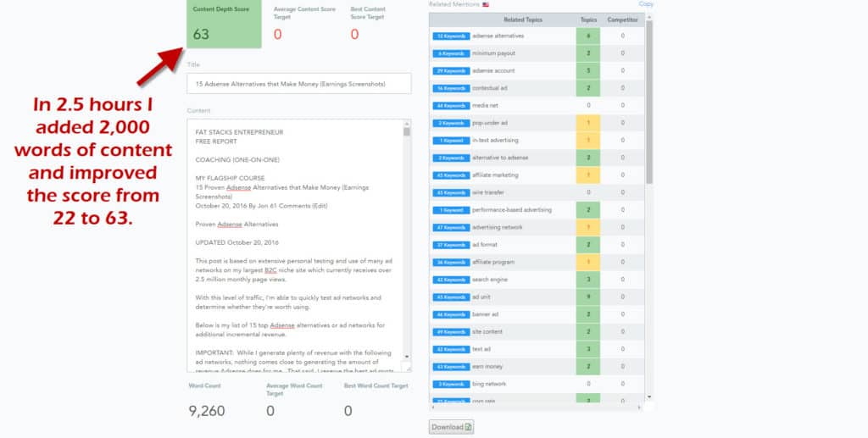Viewport: 868px width, 438px height.
Task: Click the Content box scrollbar up arrow
Action: coord(407,124)
